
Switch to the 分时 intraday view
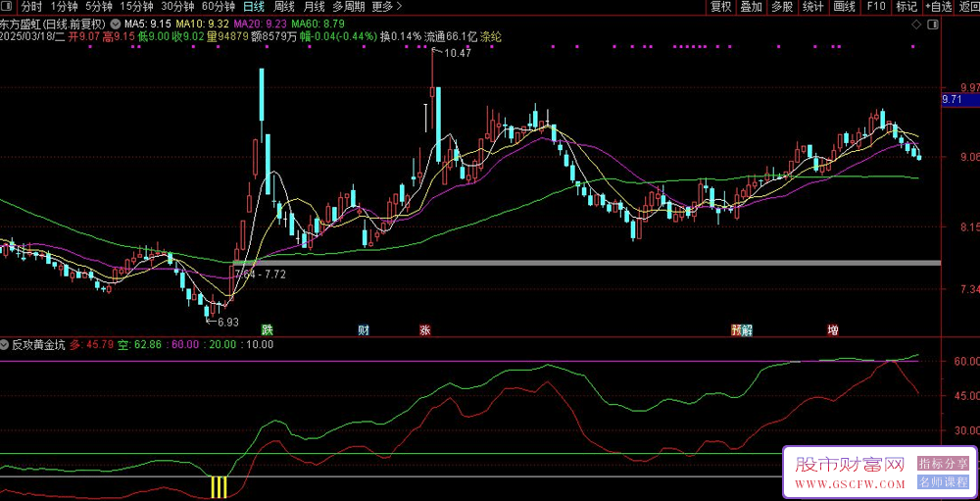point(32,7)
